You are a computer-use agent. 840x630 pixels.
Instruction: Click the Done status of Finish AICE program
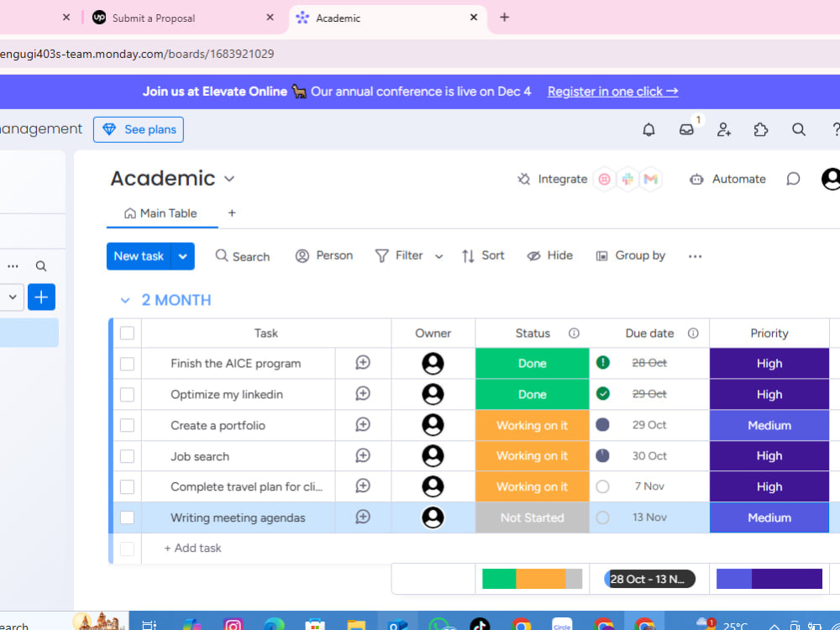(x=532, y=363)
